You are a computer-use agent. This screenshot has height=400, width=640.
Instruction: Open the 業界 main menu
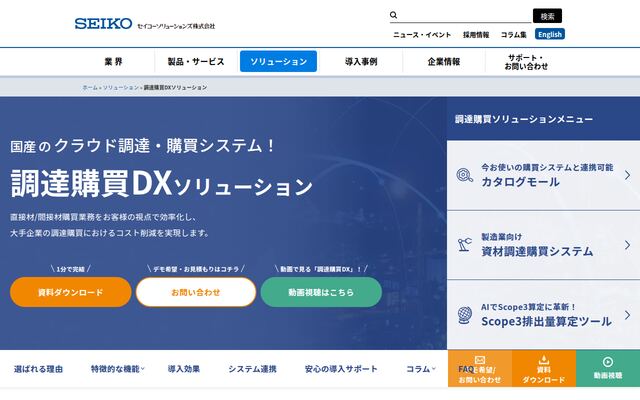pyautogui.click(x=113, y=62)
